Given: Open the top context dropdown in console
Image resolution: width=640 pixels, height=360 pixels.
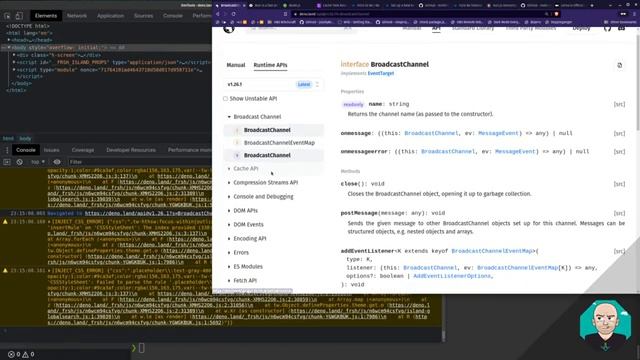Looking at the screenshot, I should coord(38,162).
